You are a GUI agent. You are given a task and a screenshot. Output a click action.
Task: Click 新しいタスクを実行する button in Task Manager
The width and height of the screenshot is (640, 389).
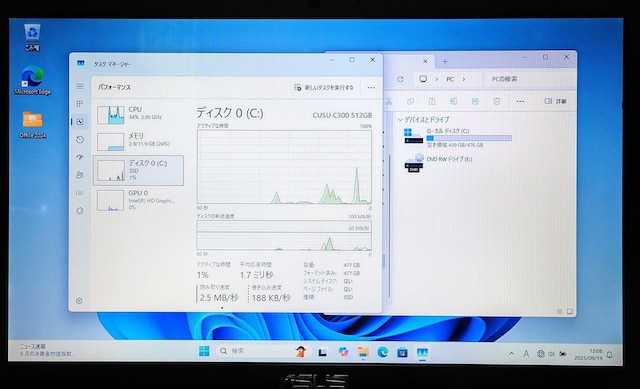click(x=324, y=87)
